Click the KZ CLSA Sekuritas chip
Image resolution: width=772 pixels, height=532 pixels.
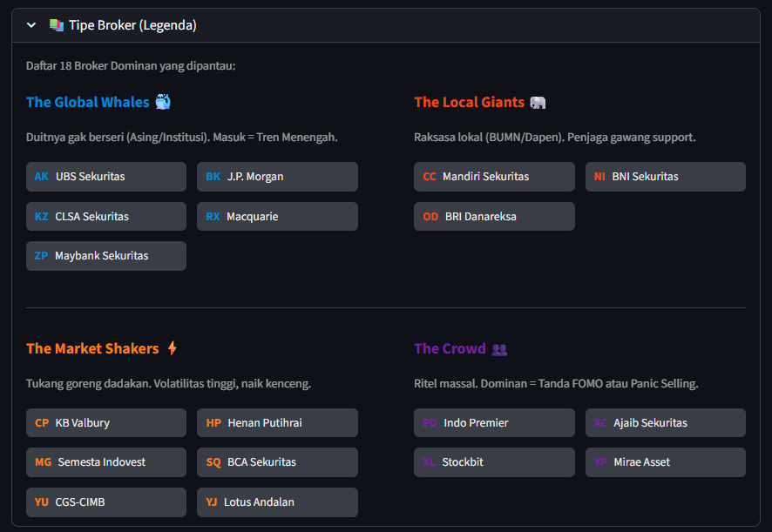click(106, 216)
